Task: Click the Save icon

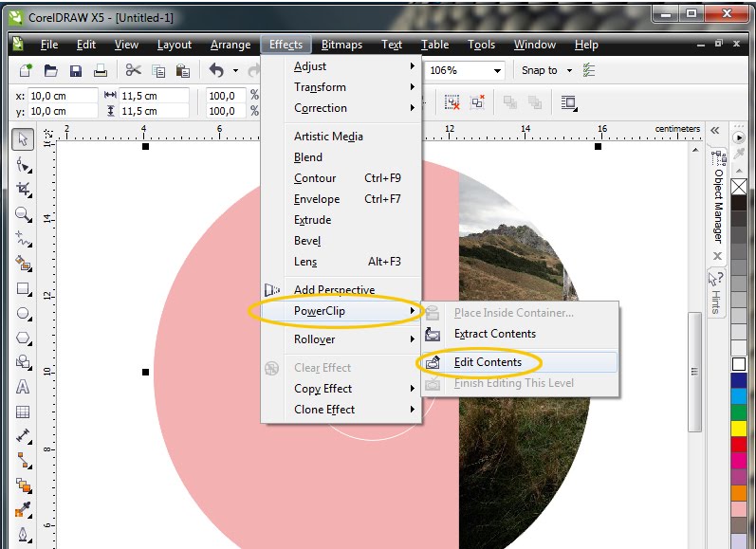Action: click(x=76, y=70)
